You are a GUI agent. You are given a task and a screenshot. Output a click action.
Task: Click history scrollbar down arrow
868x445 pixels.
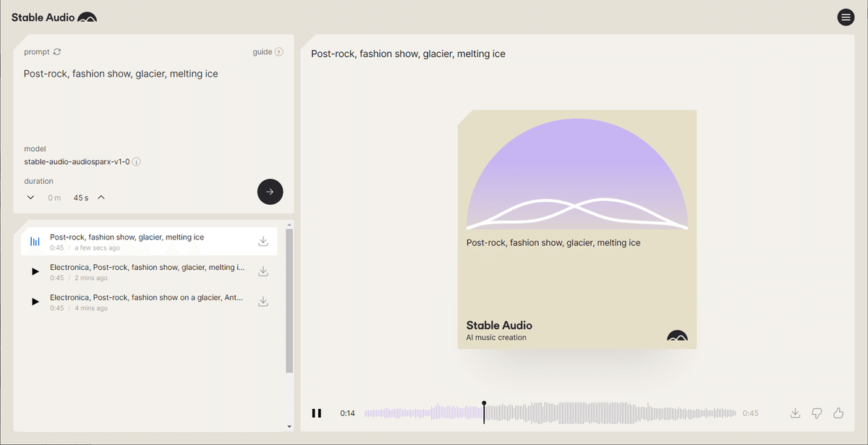pyautogui.click(x=289, y=427)
